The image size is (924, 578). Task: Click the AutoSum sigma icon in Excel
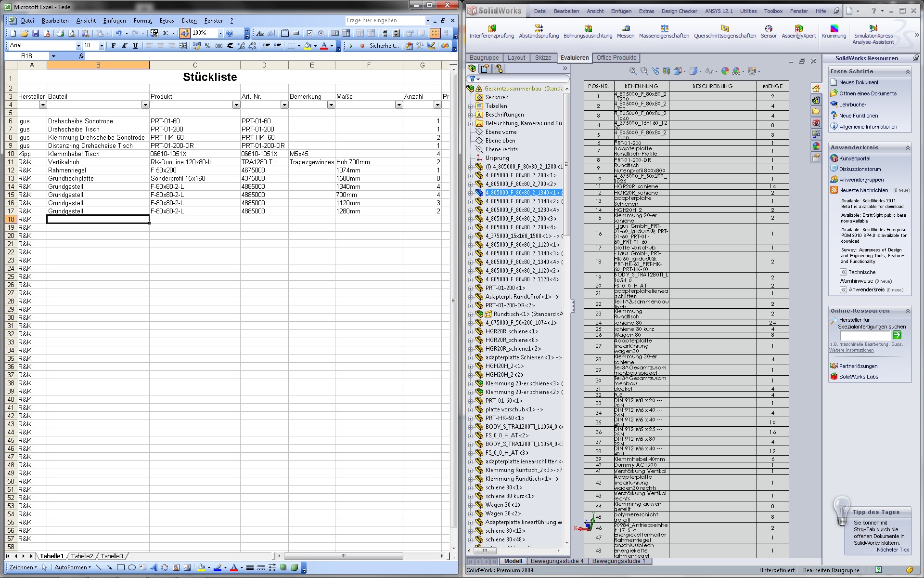point(165,33)
